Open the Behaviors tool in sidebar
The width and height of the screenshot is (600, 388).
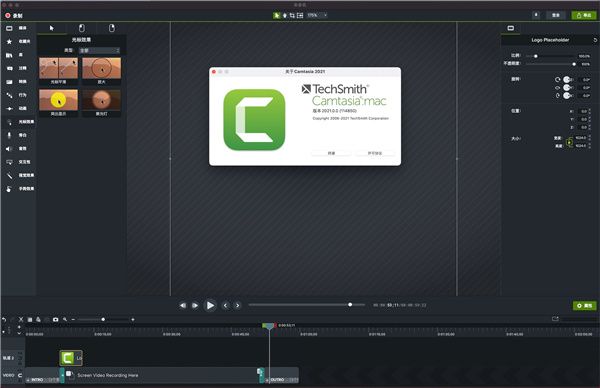pos(17,95)
